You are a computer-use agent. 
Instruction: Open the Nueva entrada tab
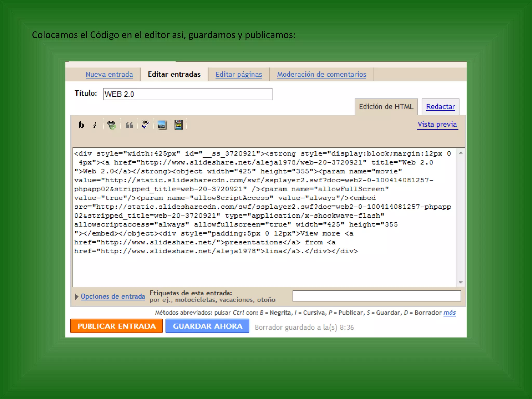109,75
